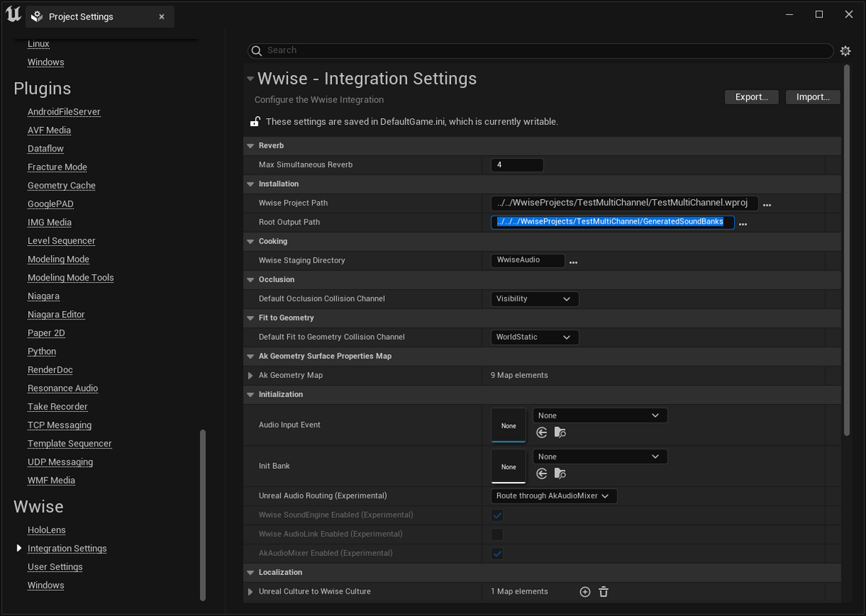Image resolution: width=866 pixels, height=616 pixels.
Task: Click 'Use Selected Asset' arrow for Init Bank
Action: pyautogui.click(x=542, y=473)
